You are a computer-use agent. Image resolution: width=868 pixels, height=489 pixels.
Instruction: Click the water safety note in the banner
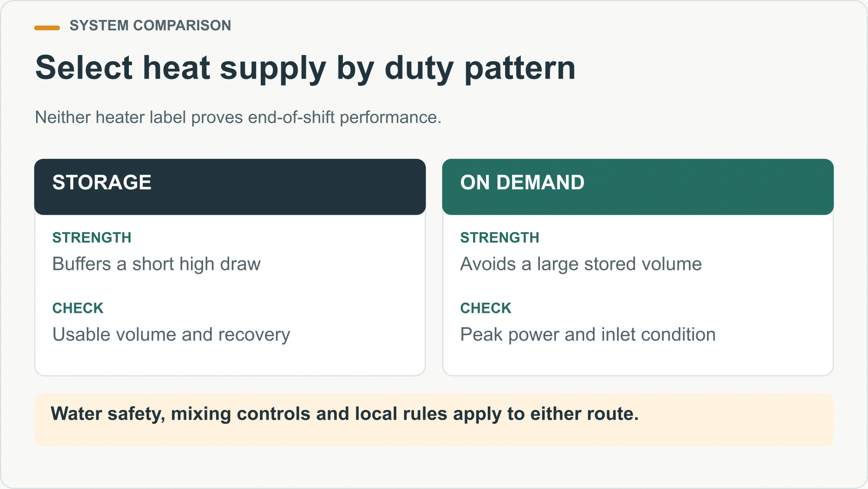345,414
